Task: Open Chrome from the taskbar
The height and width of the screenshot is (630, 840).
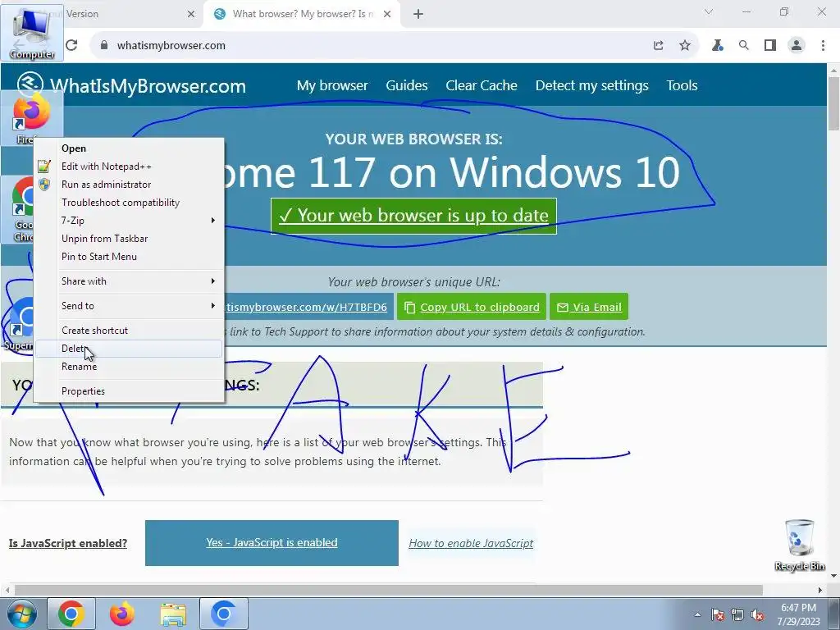Action: tap(71, 614)
